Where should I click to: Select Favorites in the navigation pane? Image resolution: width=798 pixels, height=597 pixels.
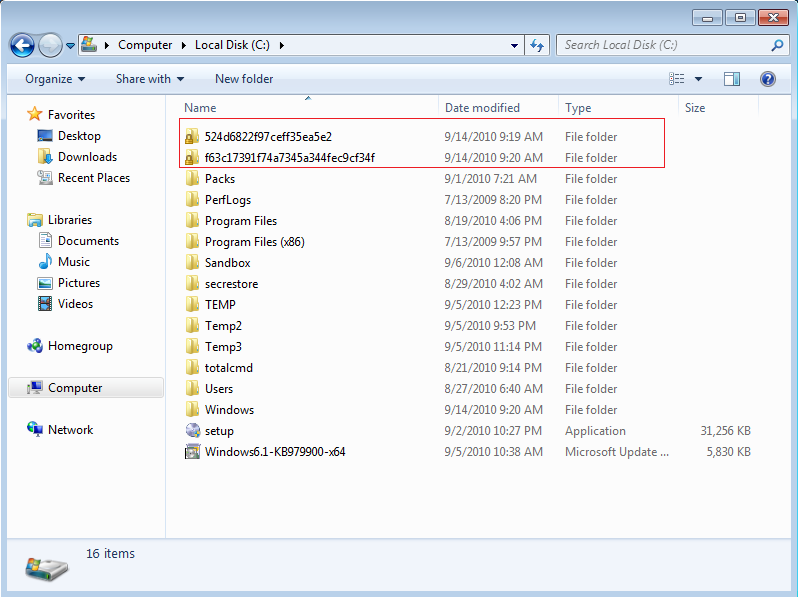(x=71, y=115)
